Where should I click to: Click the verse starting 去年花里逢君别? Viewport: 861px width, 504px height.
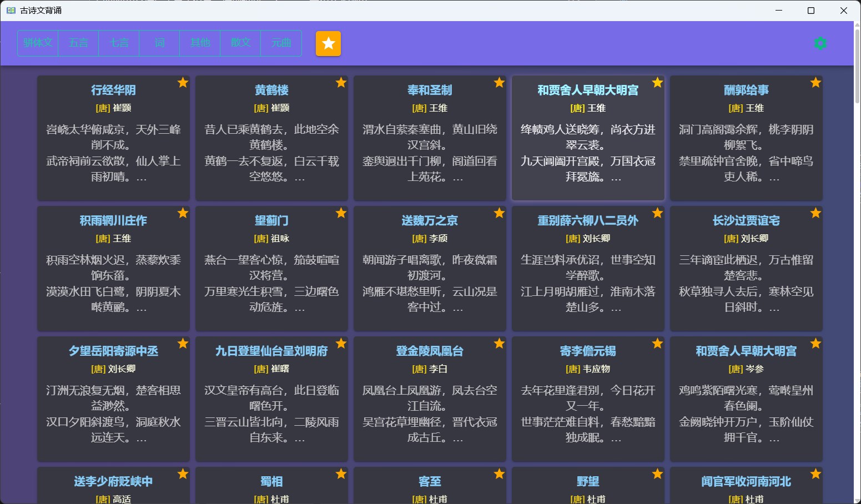tap(588, 398)
